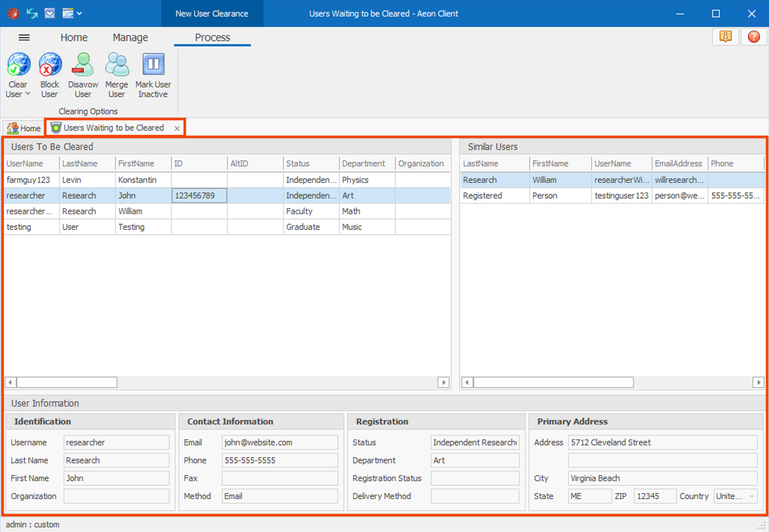
Task: Click the refresh arrows icon in title bar
Action: click(32, 14)
